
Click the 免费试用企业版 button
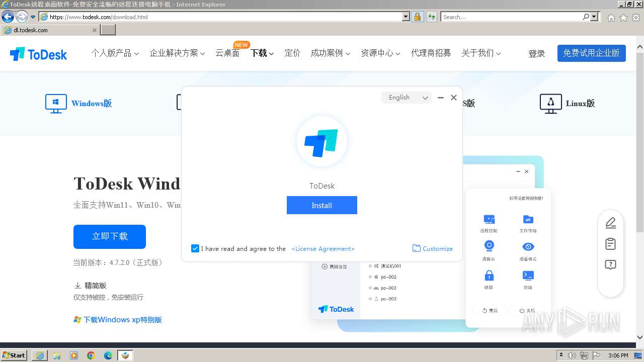click(x=591, y=53)
